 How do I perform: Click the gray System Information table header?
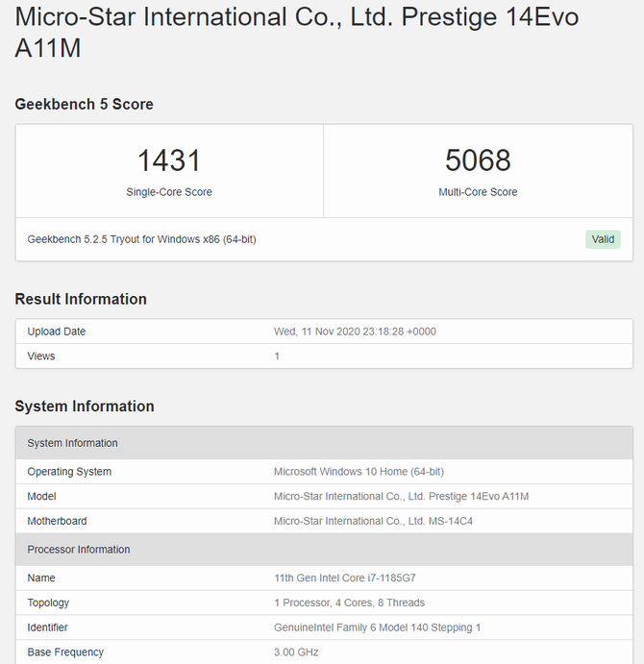73,443
